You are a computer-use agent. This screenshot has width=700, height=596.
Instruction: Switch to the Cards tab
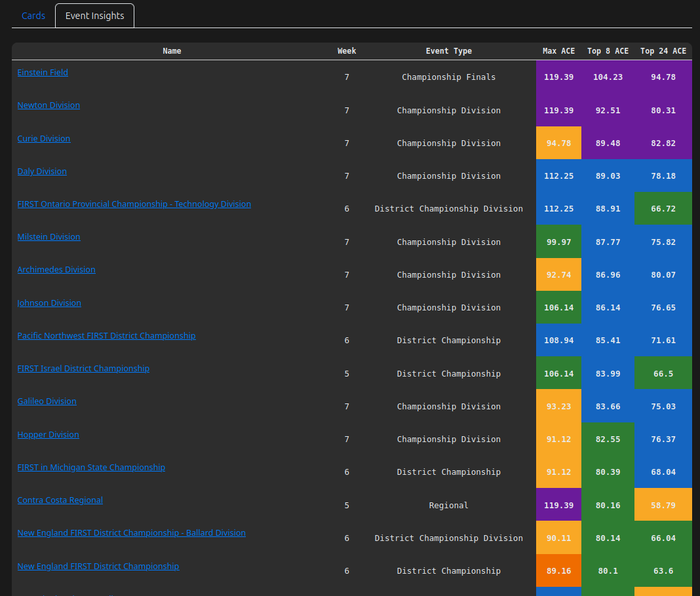pyautogui.click(x=33, y=16)
